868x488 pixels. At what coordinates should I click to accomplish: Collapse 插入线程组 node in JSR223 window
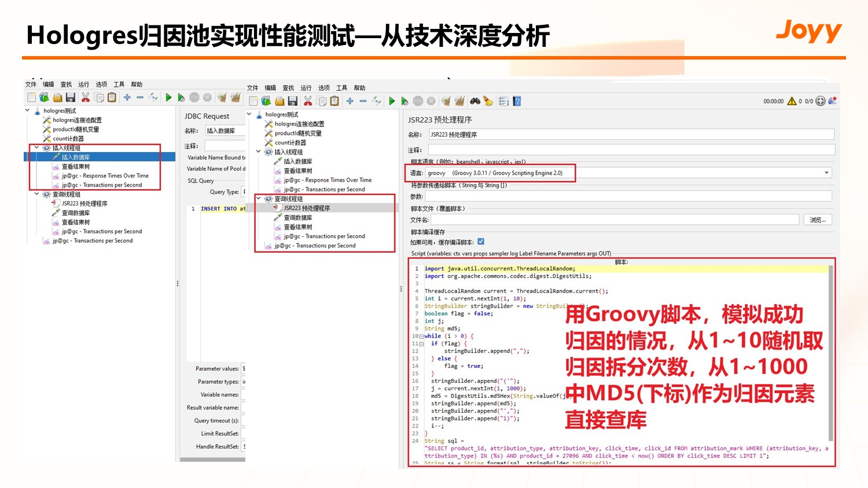click(x=259, y=151)
